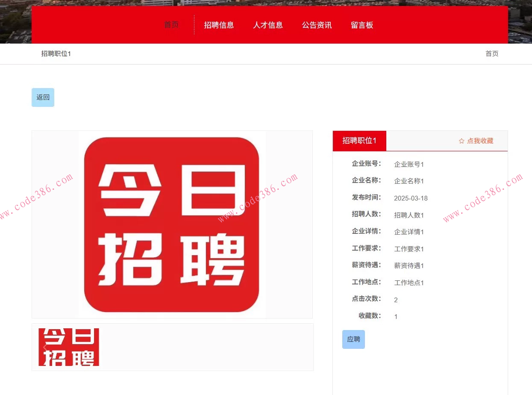Screen dimensions: 532x395
Task: Click the 返回 button to go back
Action: point(43,97)
